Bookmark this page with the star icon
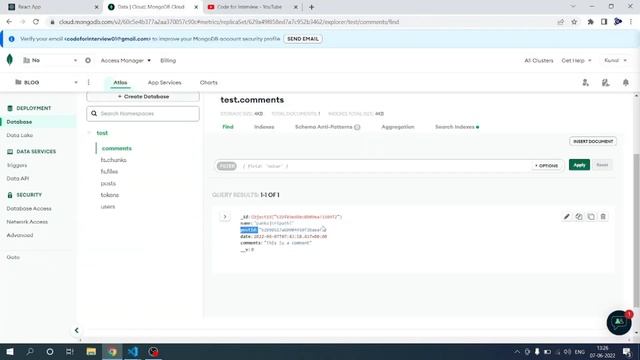 pos(574,22)
